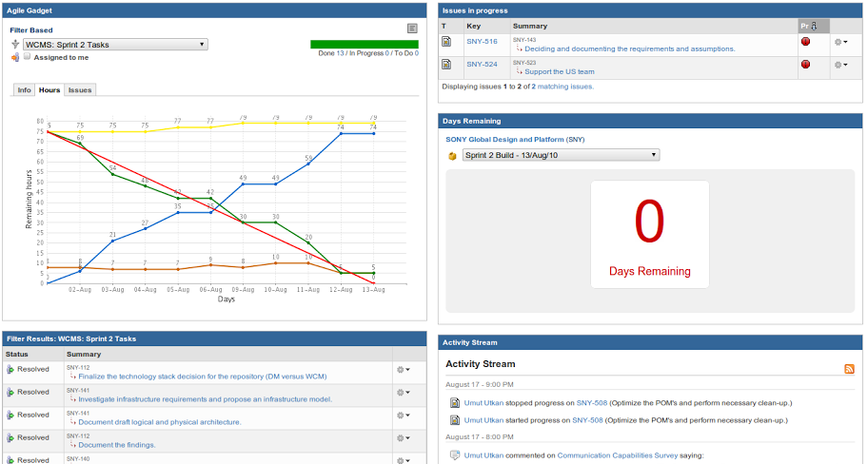Viewport: 868px width, 464px height.
Task: Open the WCMS: Sprint 2 Tasks filter dropdown
Action: pos(115,45)
